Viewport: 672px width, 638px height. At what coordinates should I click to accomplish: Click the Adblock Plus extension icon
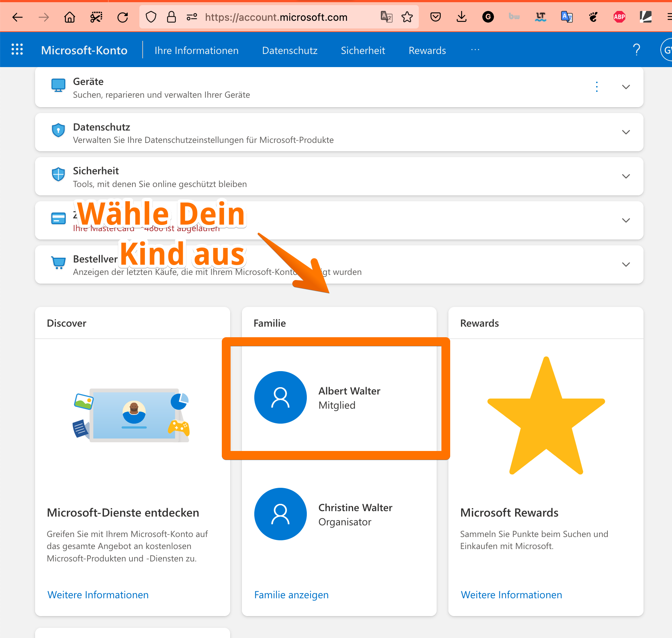pyautogui.click(x=620, y=17)
